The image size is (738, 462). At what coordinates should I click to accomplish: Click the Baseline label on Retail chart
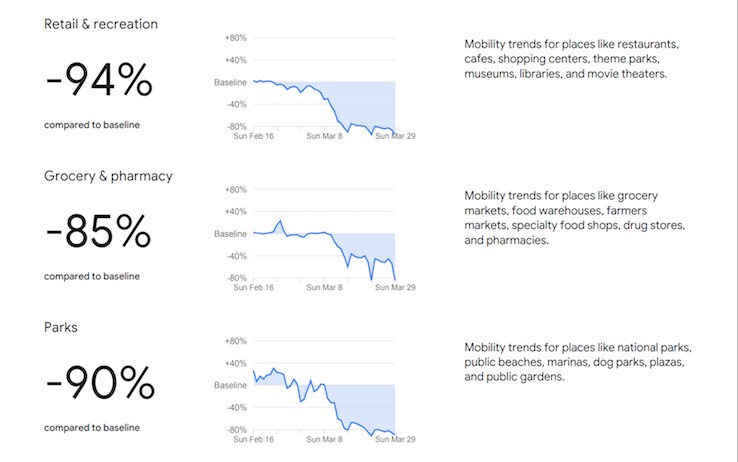[x=230, y=82]
